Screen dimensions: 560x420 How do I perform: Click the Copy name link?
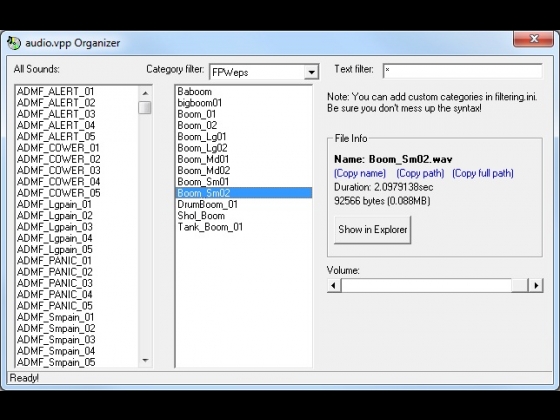360,173
